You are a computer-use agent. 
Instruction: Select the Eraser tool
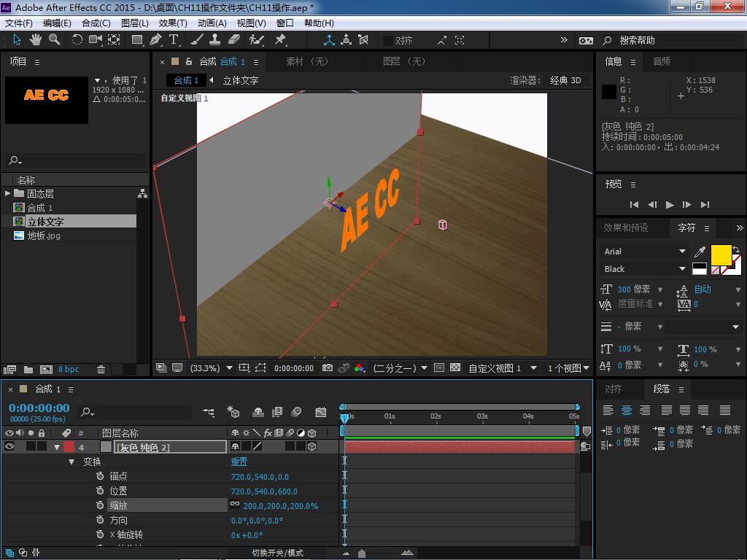(234, 40)
